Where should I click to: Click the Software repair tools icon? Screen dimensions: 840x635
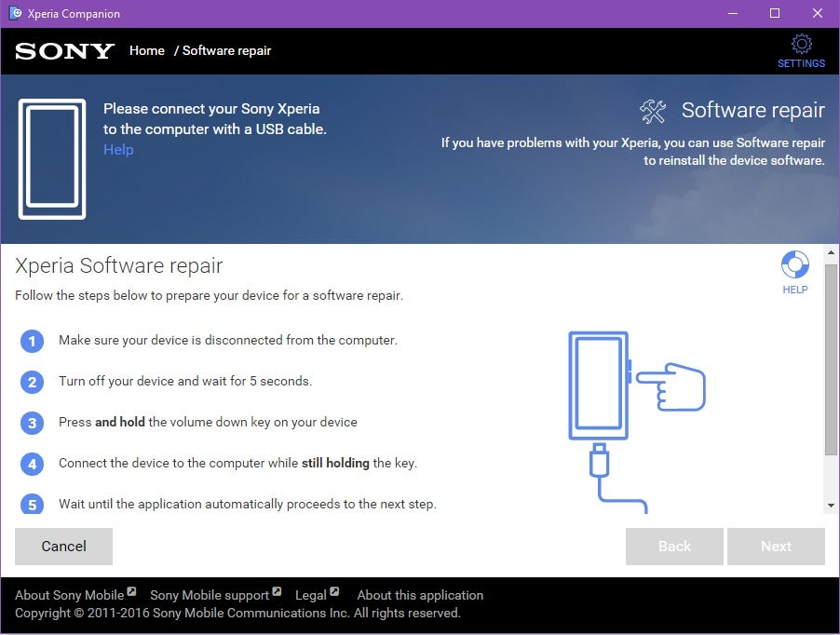click(x=653, y=112)
